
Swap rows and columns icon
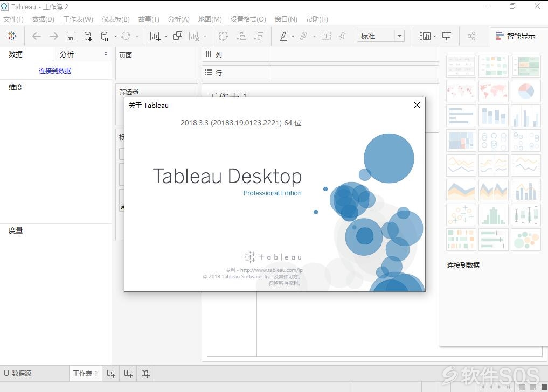pyautogui.click(x=223, y=36)
